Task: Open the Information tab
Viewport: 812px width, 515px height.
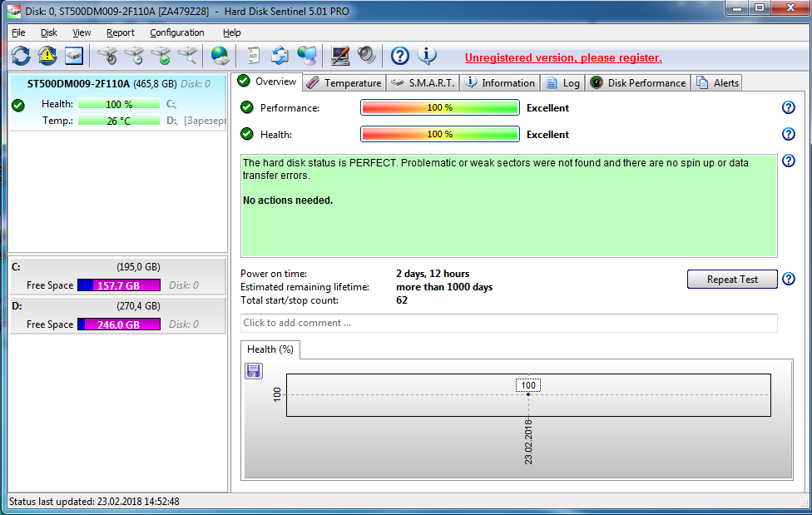Action: [x=500, y=83]
